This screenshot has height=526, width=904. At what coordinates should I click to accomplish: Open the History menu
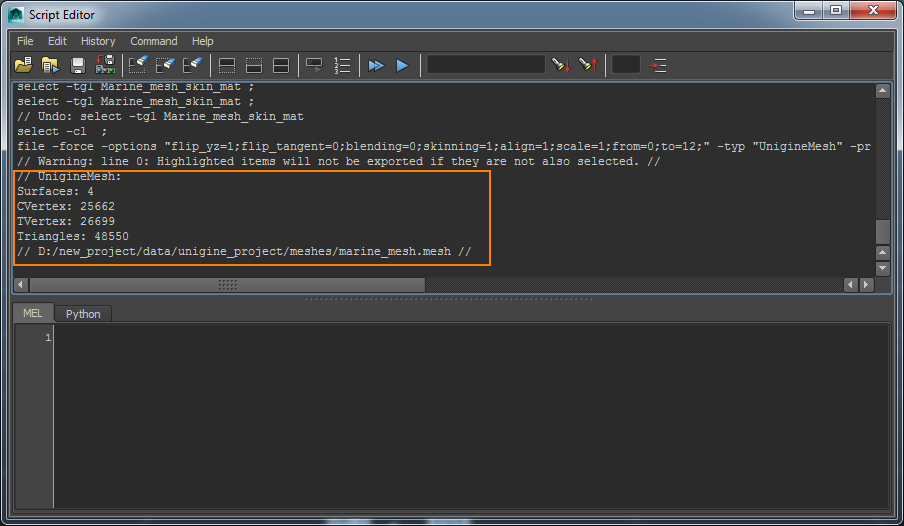[x=98, y=41]
